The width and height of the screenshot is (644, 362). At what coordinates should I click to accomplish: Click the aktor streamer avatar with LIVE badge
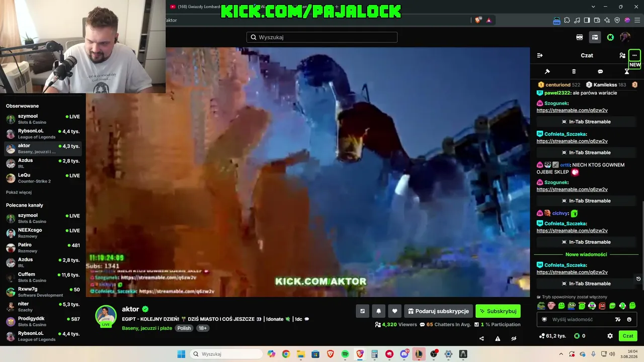coord(106,316)
